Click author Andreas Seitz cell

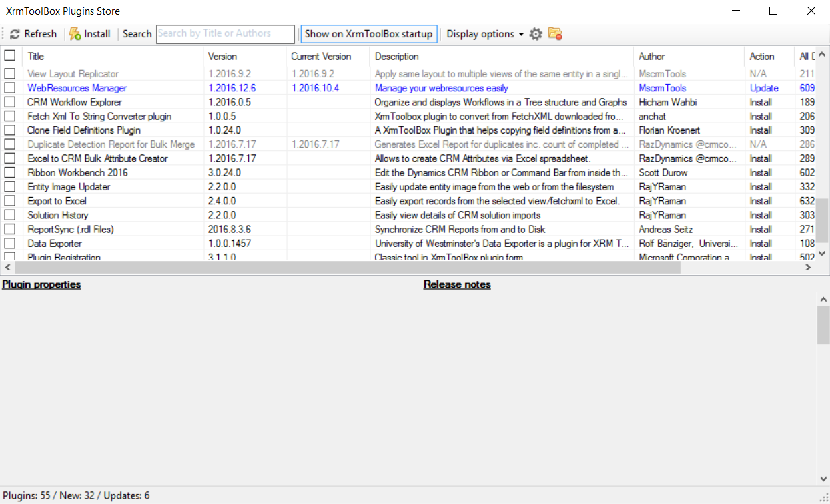tap(665, 229)
